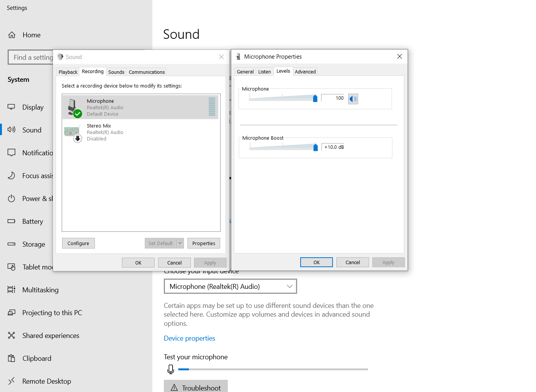The height and width of the screenshot is (392, 536).
Task: Open the Sounds tab
Action: point(116,72)
